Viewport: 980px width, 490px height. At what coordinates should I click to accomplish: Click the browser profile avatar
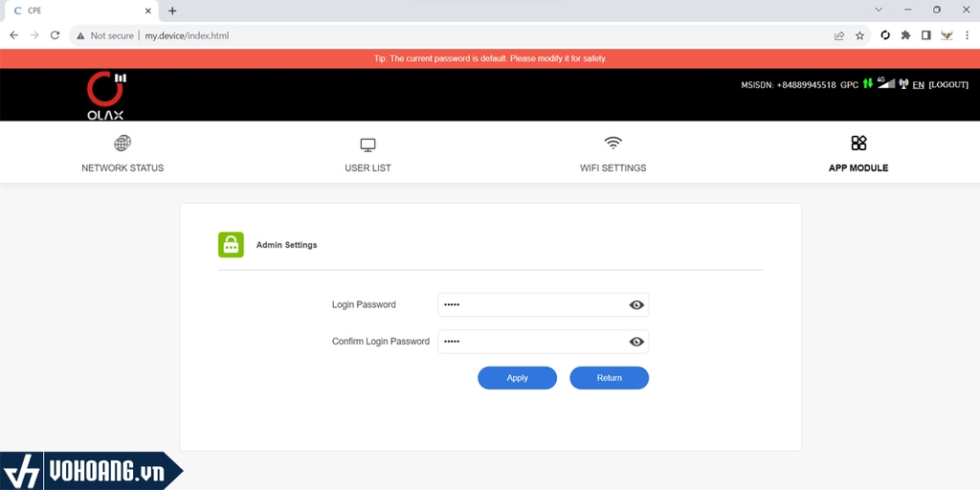click(947, 35)
